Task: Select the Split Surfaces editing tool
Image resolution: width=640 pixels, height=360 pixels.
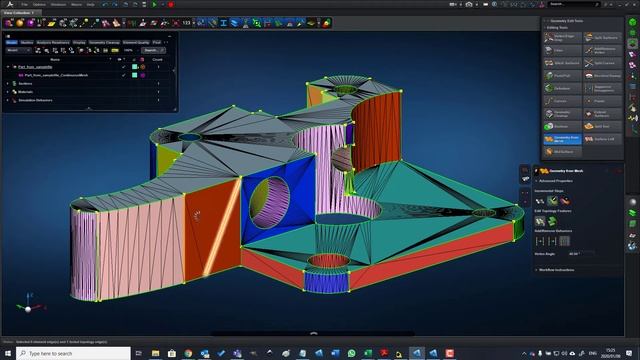Action: (602, 38)
